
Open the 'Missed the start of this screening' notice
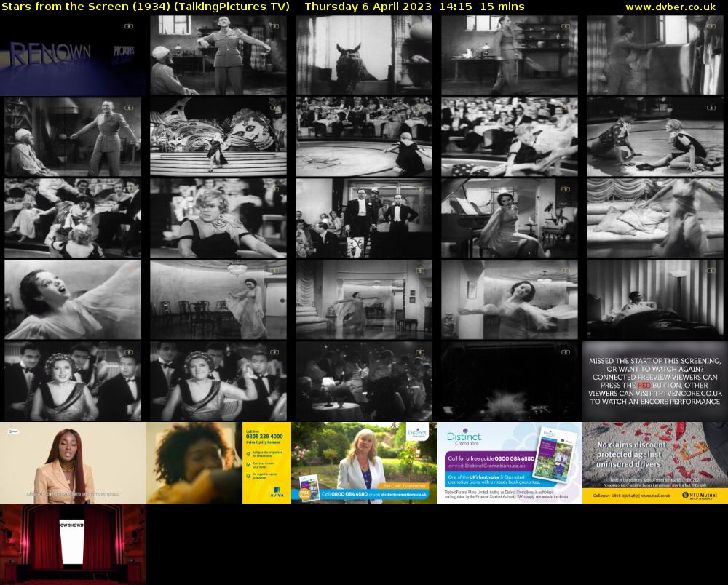655,381
